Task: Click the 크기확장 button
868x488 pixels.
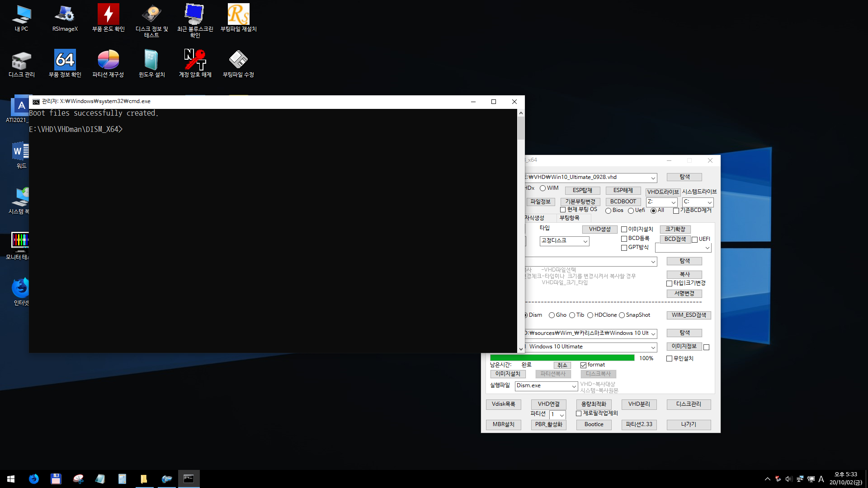Action: tap(675, 230)
